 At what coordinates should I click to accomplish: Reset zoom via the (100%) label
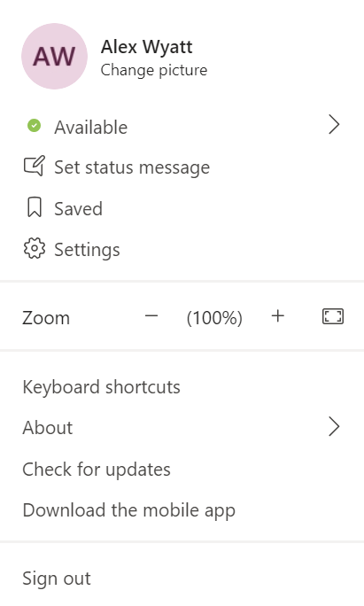pyautogui.click(x=214, y=318)
